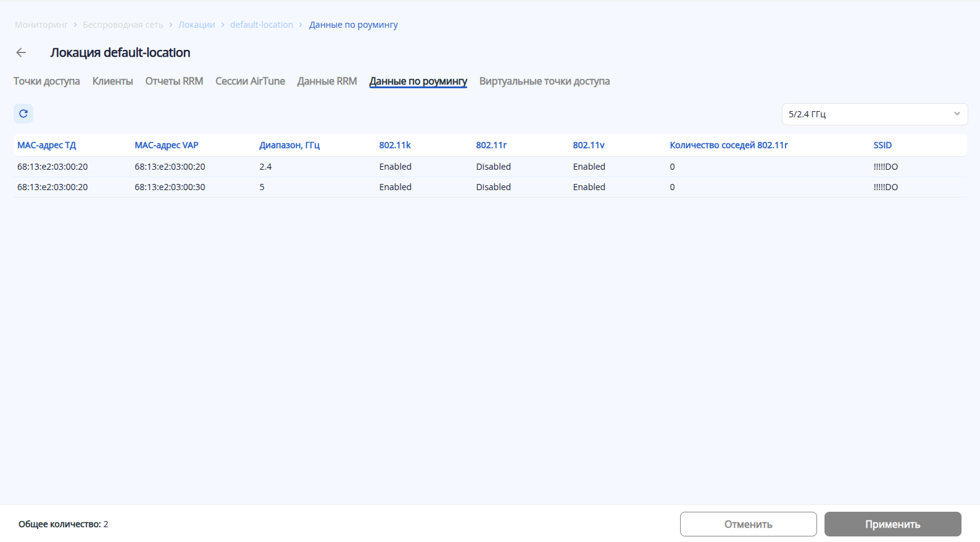Screen dimensions: 980x542
Task: Sort by the MAC-адрес ТД column header
Action: (x=47, y=145)
